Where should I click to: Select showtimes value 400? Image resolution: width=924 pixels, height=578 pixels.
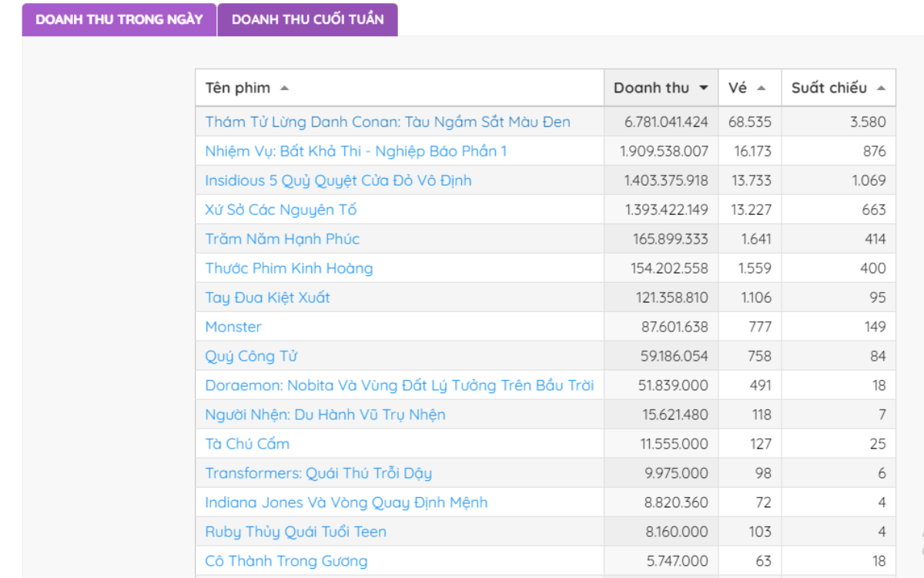(x=874, y=268)
